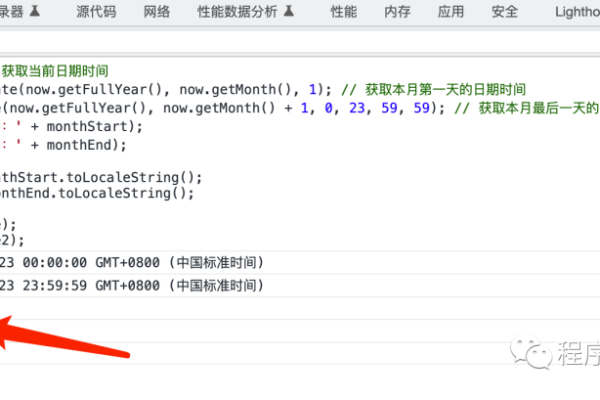The image size is (600, 400).
Task: Click the numbers '23, 59, 59' in code
Action: [x=389, y=108]
